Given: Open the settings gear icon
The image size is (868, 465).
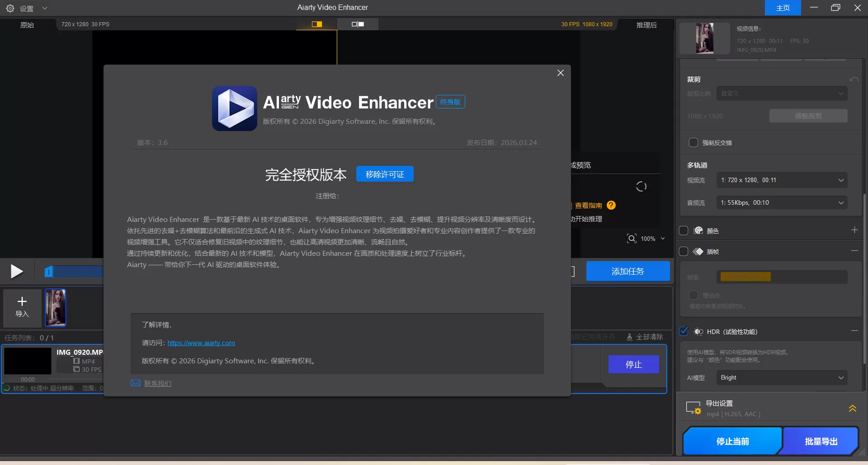Looking at the screenshot, I should [10, 8].
